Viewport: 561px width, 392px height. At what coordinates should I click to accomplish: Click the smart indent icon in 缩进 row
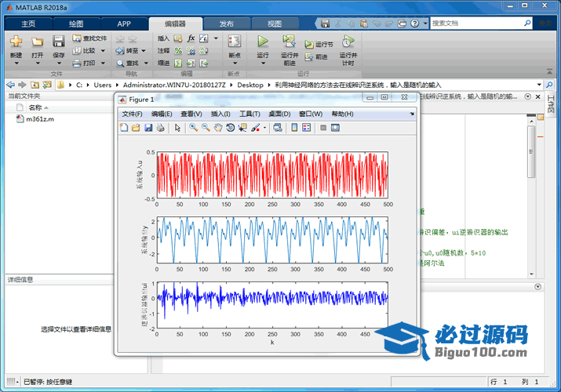(178, 64)
